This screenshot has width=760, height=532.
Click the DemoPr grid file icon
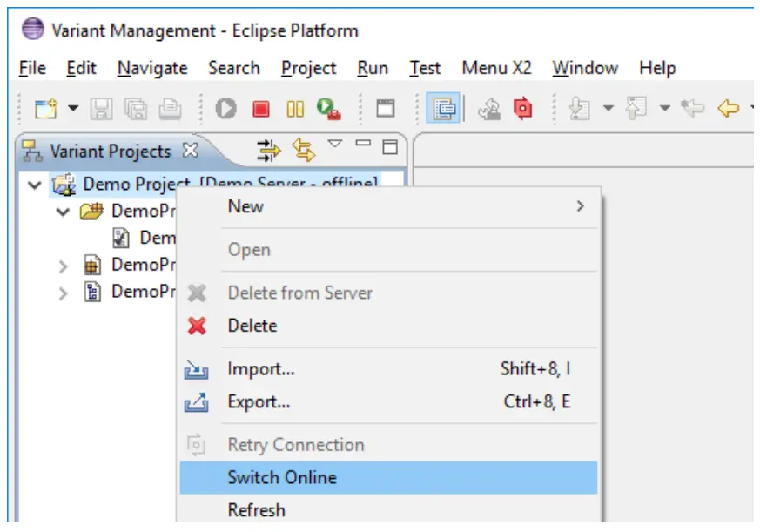point(92,265)
